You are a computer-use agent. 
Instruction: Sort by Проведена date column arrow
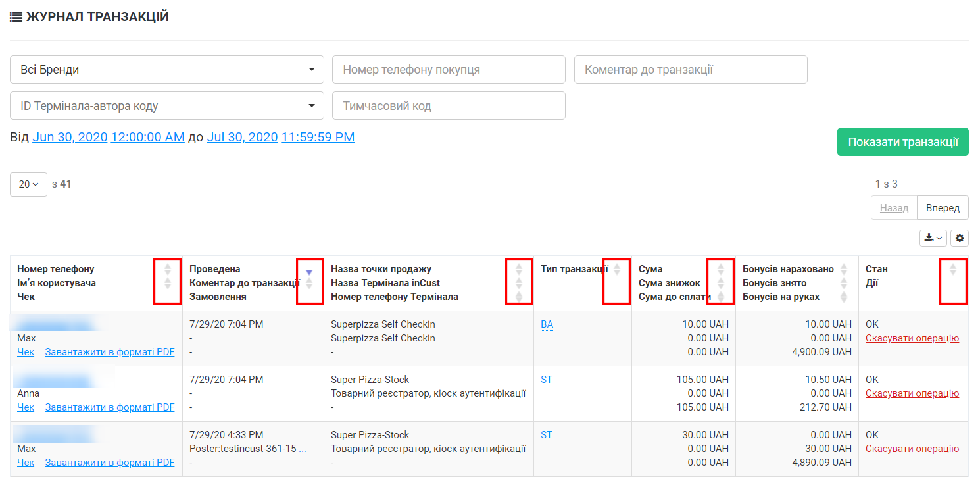[x=309, y=272]
